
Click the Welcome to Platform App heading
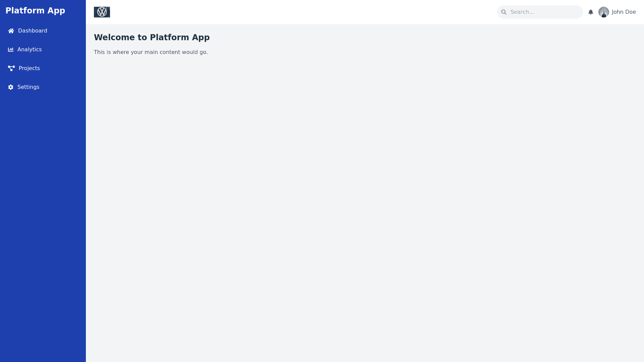pos(152,38)
